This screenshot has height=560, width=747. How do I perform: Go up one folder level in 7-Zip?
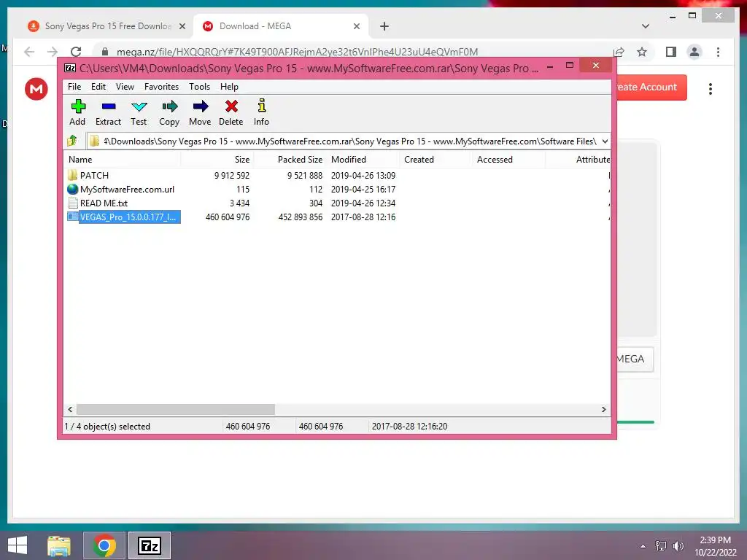(x=72, y=141)
